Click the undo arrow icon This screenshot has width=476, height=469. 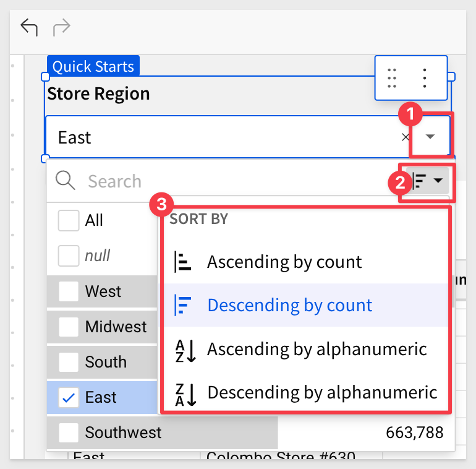[29, 27]
